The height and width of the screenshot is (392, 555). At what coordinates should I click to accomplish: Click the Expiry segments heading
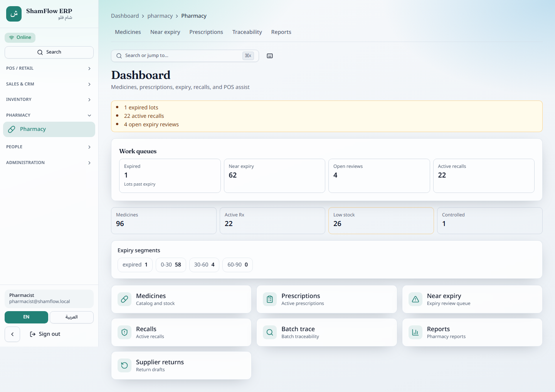point(139,250)
